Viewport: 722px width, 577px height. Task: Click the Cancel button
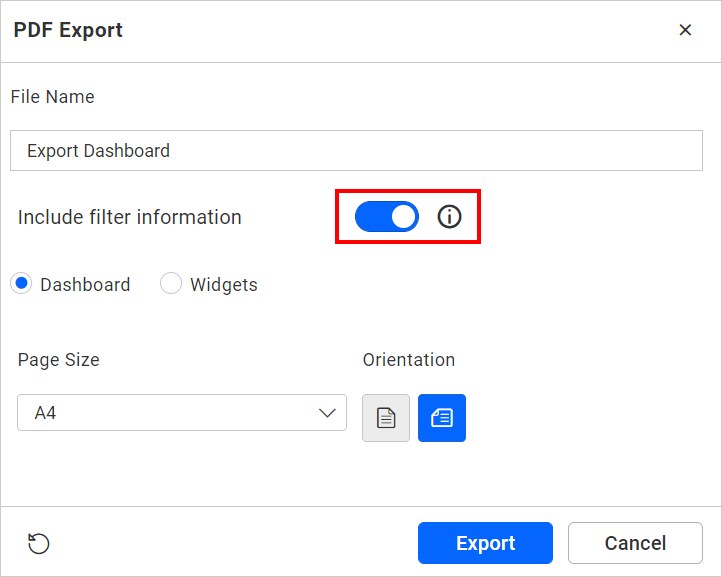635,543
